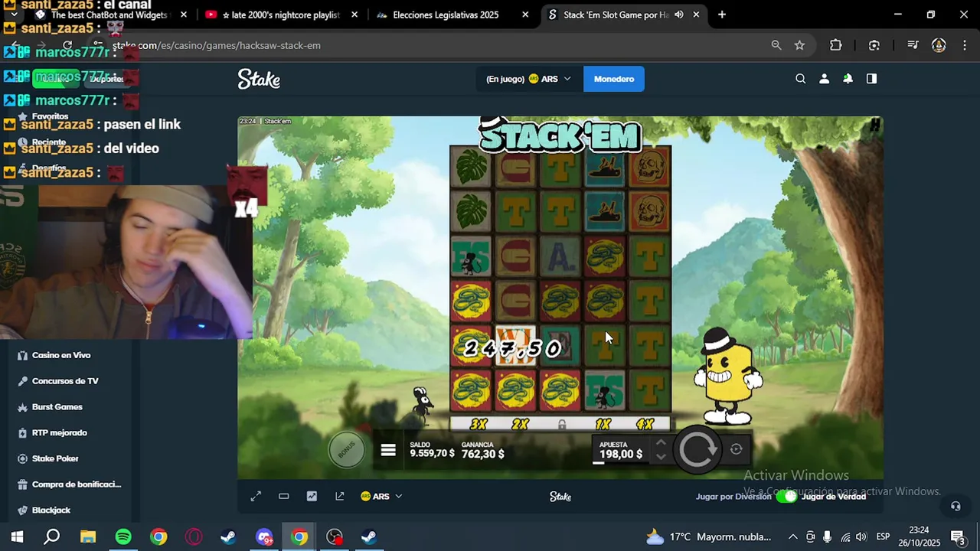Toggle the chat sidebar panel icon
Viewport: 980px width, 551px height.
871,79
